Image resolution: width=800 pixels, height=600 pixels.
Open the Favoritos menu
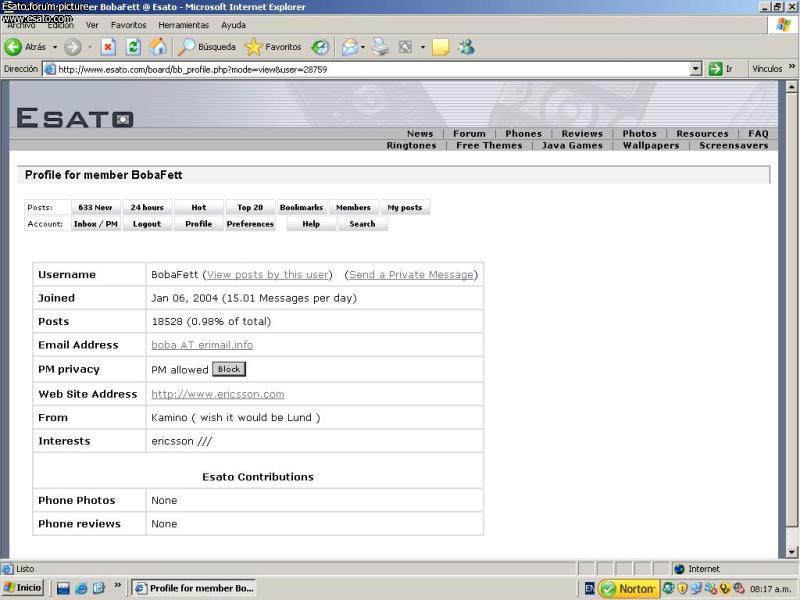point(129,25)
